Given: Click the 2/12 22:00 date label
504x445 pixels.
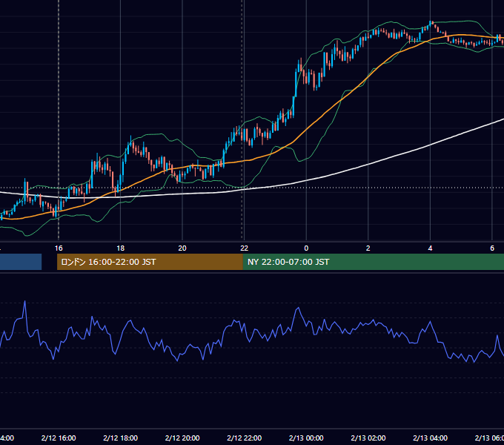Looking at the screenshot, I should click(245, 438).
